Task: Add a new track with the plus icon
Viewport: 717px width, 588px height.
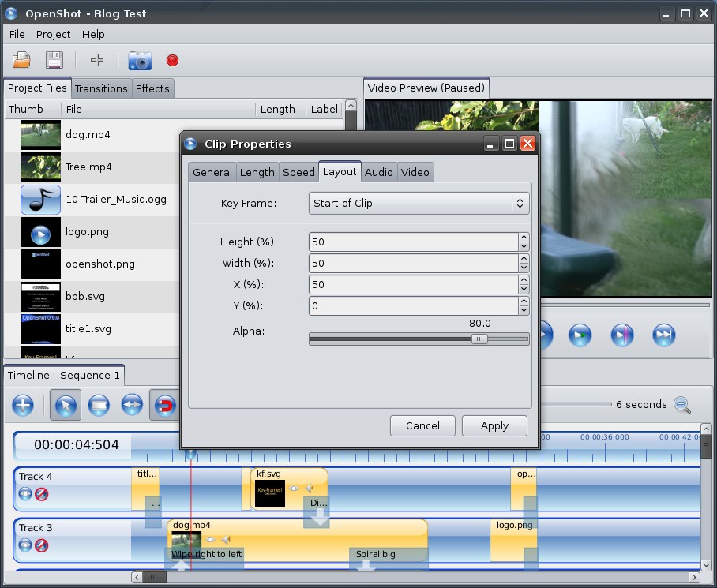Action: point(23,406)
